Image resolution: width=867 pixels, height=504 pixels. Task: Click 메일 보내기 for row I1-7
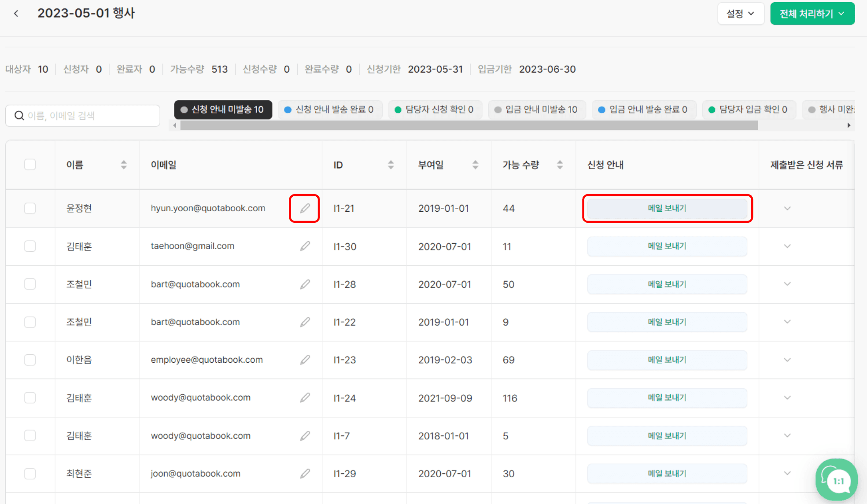(667, 436)
